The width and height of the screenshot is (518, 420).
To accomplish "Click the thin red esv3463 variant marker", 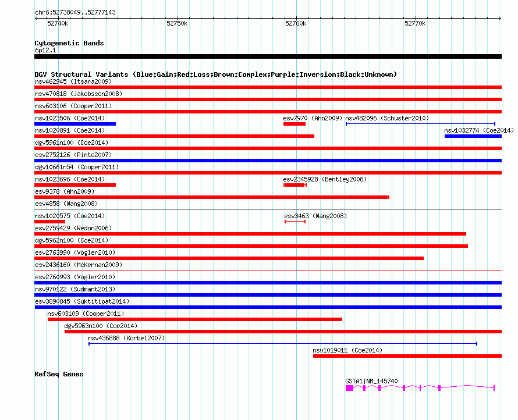I will coord(295,222).
